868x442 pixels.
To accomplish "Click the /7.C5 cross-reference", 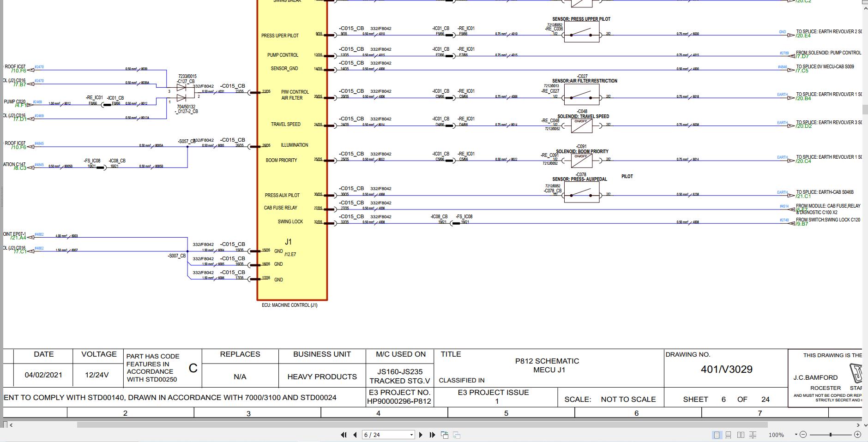I will [x=802, y=71].
